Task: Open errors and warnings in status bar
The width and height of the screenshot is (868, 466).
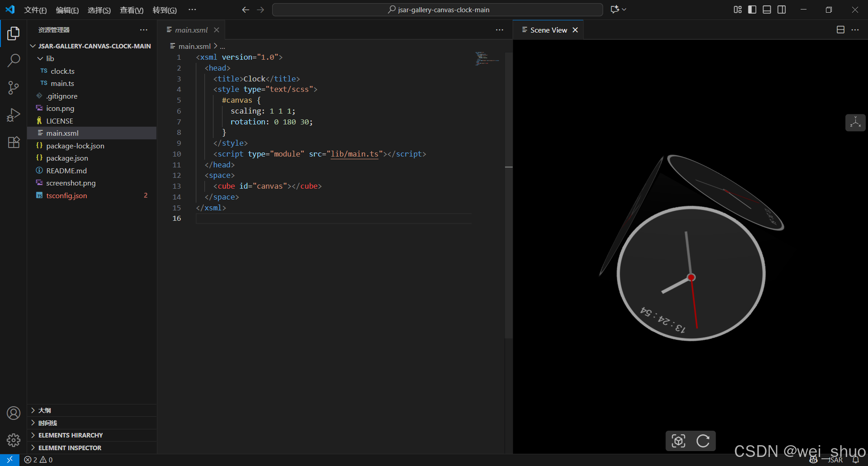Action: (38, 460)
